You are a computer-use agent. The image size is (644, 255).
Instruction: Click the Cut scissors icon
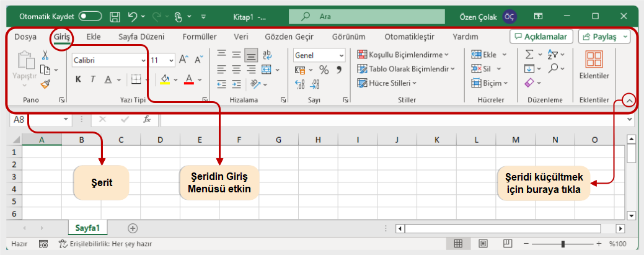pos(45,55)
